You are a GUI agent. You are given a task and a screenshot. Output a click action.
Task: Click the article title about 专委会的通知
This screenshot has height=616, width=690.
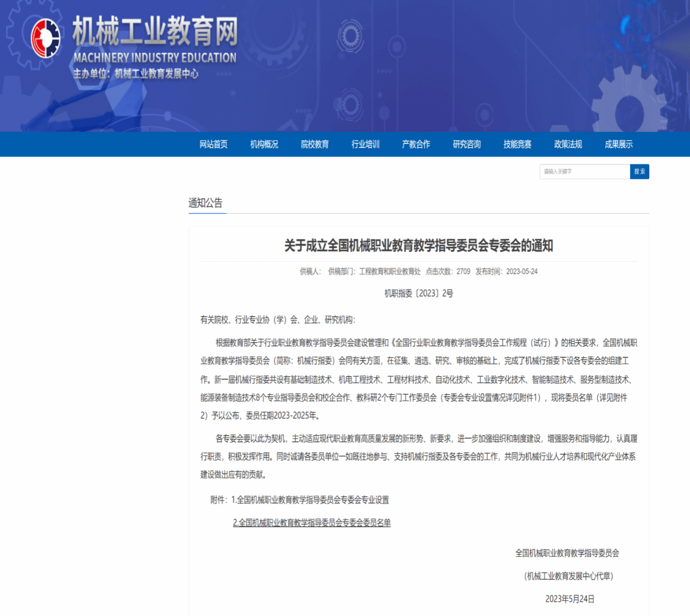(x=419, y=246)
